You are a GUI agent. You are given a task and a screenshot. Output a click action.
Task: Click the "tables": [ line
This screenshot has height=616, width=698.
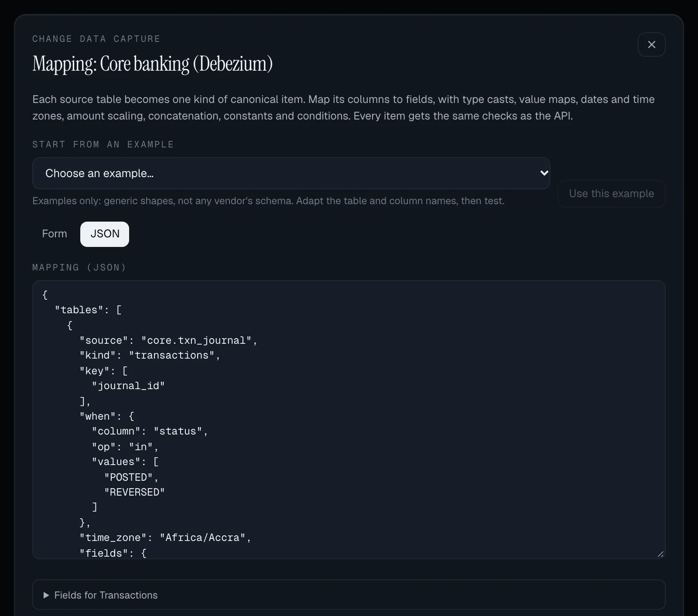click(88, 310)
